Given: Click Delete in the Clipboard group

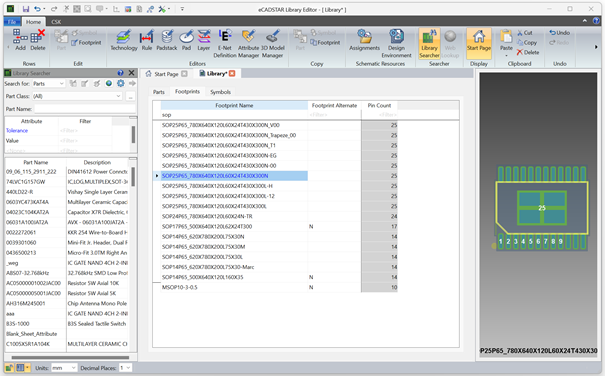Looking at the screenshot, I should 528,52.
